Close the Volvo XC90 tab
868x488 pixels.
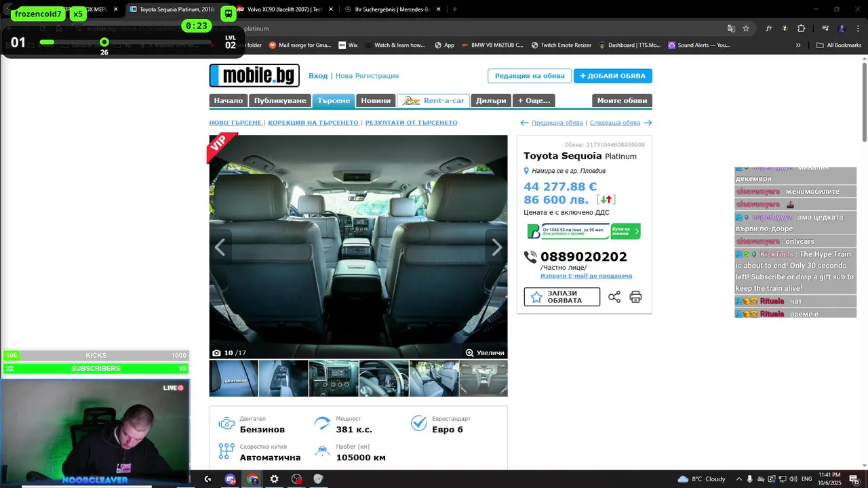(331, 9)
